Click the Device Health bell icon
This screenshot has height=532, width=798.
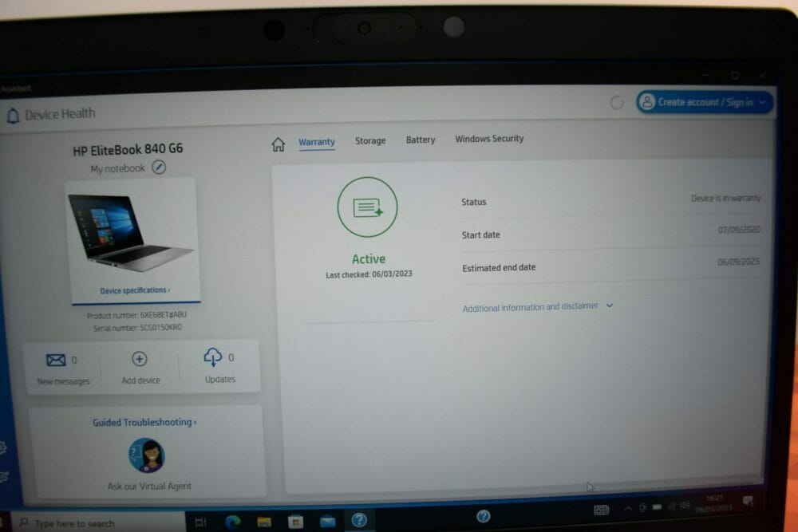[x=13, y=116]
